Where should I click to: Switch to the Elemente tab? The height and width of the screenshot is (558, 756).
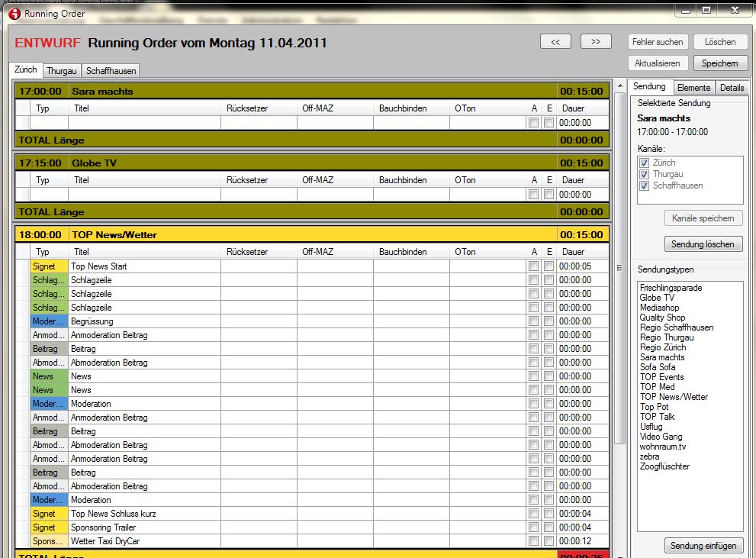[694, 88]
